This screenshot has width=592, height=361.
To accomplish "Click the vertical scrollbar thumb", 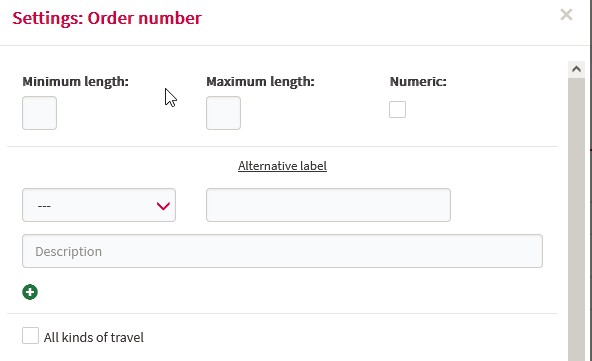I will [x=576, y=219].
